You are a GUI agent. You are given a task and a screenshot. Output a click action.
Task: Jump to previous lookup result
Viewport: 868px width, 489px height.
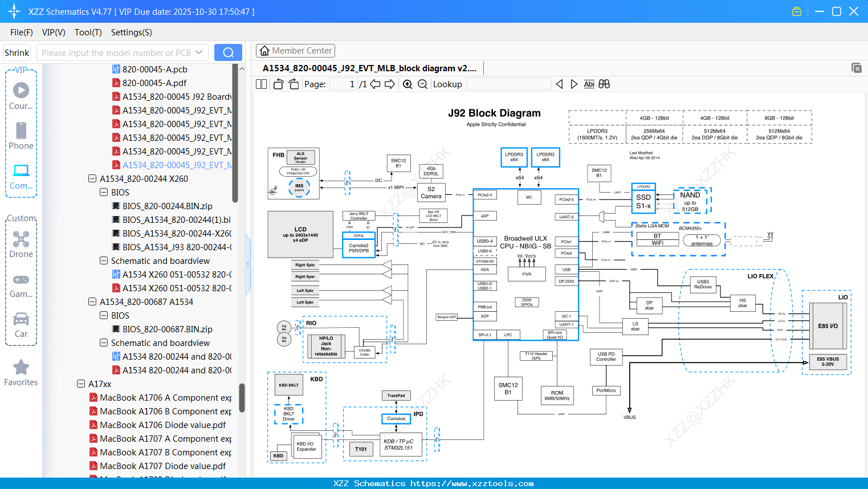click(x=559, y=84)
